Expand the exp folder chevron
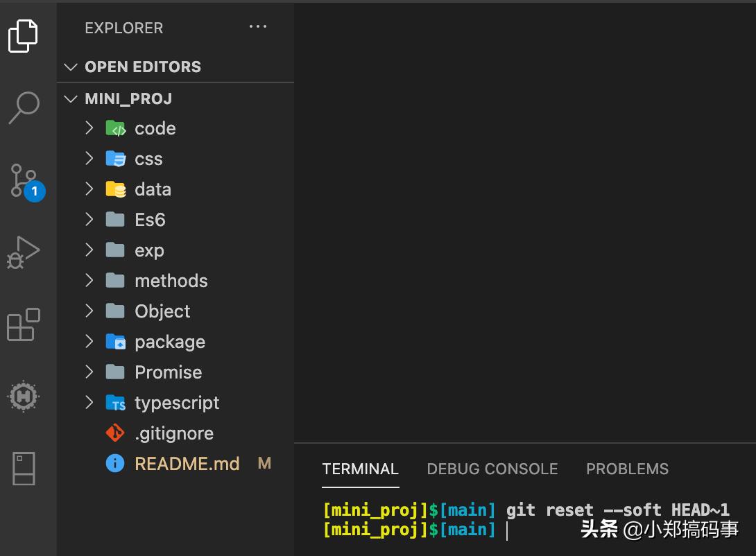Screen dimensions: 756x556 click(x=89, y=250)
